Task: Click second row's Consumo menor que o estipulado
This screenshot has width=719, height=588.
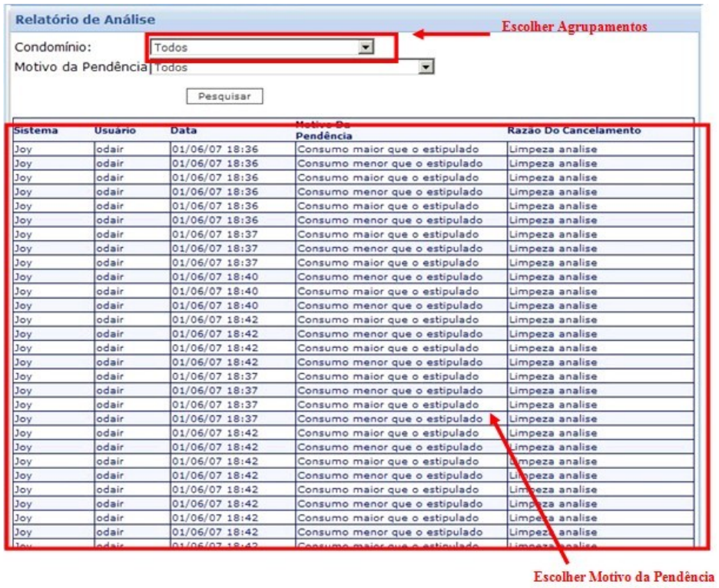Action: coord(389,164)
